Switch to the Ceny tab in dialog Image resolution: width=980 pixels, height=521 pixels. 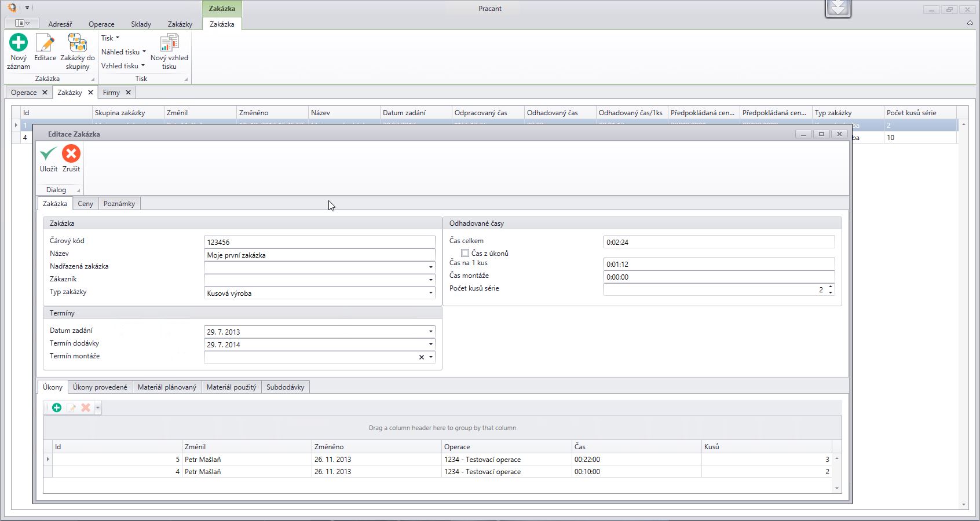click(85, 204)
